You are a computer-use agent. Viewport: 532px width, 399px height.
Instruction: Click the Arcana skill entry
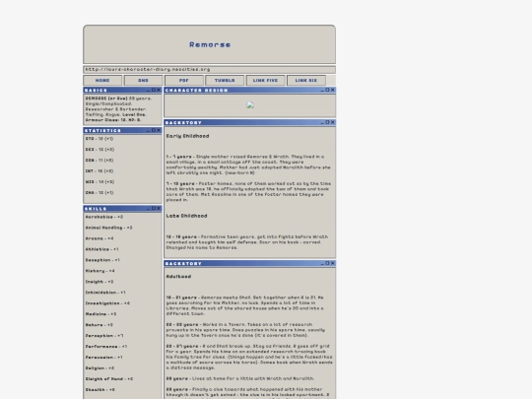pos(100,238)
